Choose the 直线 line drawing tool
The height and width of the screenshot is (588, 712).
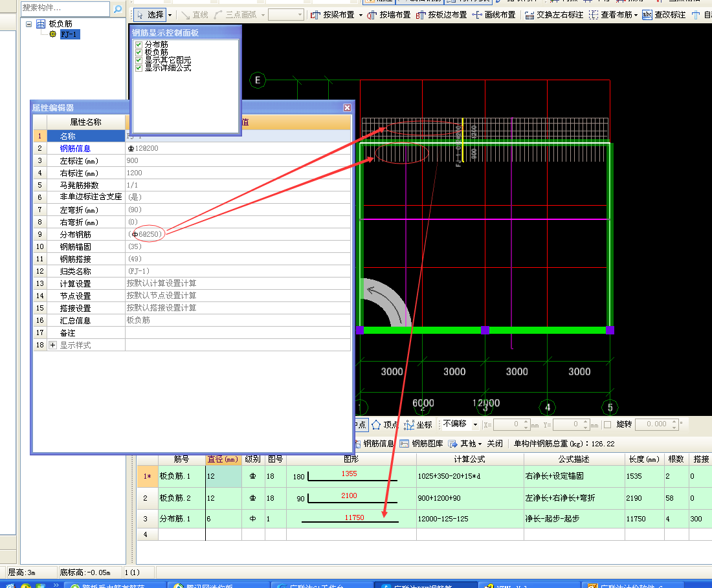(x=195, y=15)
